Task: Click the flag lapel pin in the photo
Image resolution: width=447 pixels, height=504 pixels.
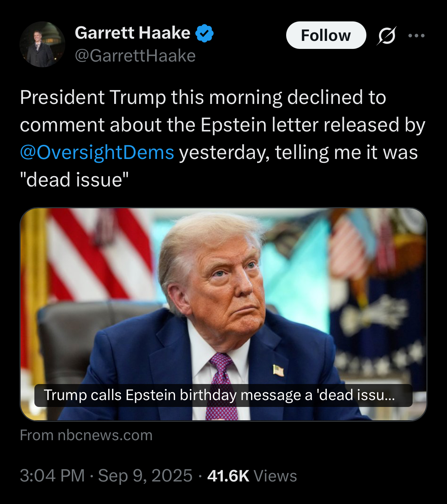Action: 279,370
